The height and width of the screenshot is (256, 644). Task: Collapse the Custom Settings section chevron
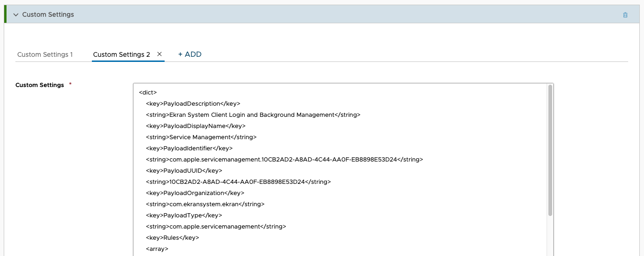point(16,14)
